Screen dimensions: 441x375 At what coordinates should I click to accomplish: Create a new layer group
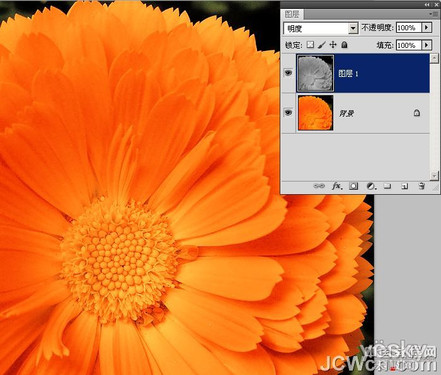point(387,186)
